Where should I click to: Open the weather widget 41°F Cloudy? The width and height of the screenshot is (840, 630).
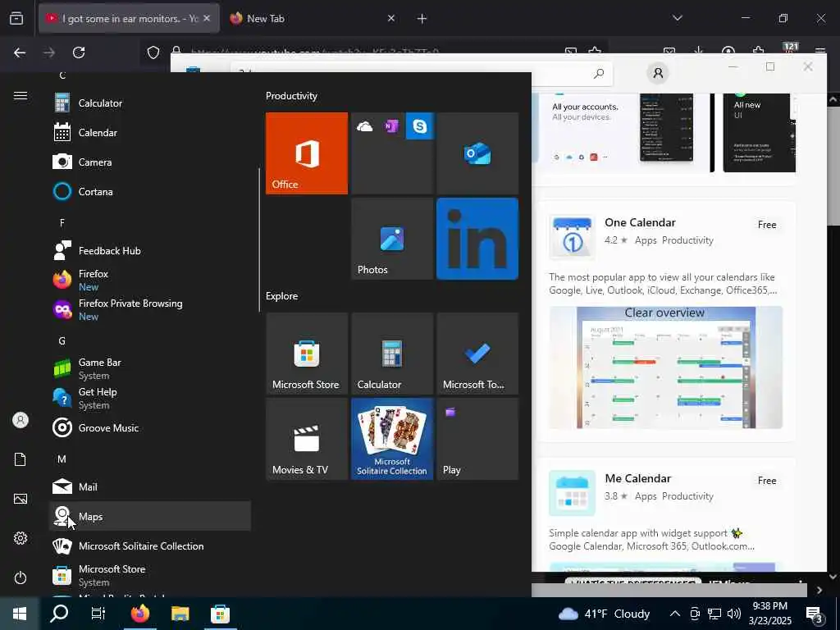pos(604,614)
